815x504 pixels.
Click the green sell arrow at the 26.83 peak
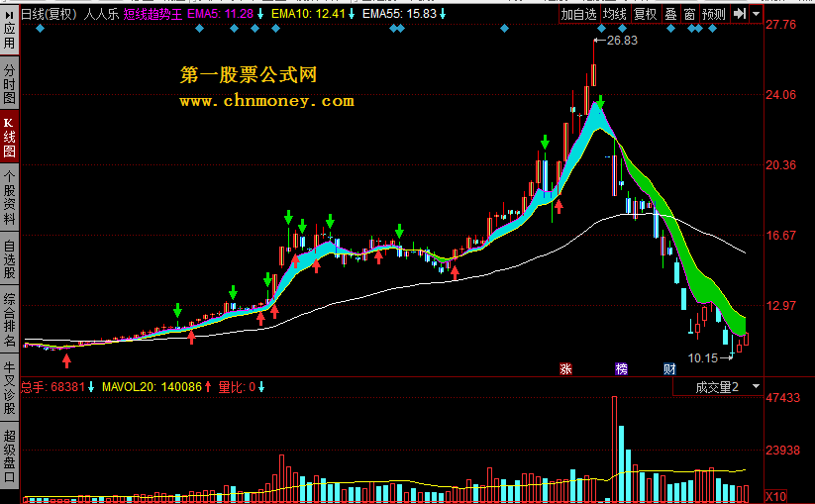click(600, 102)
